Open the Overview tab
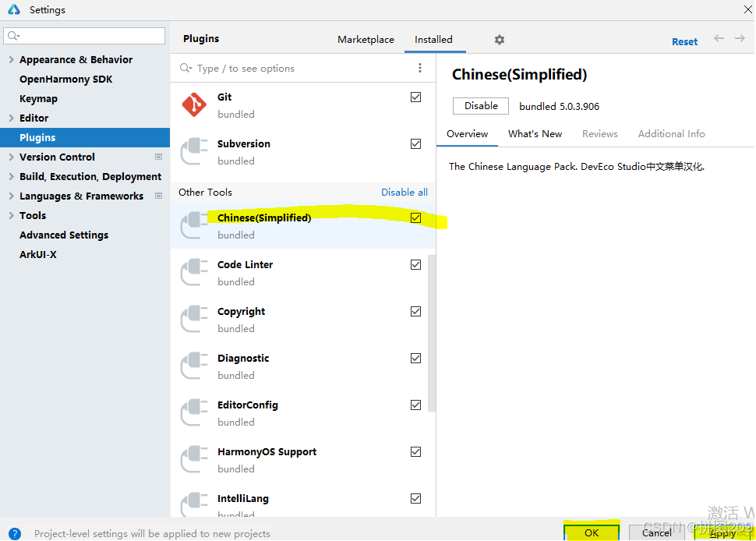 click(x=467, y=133)
